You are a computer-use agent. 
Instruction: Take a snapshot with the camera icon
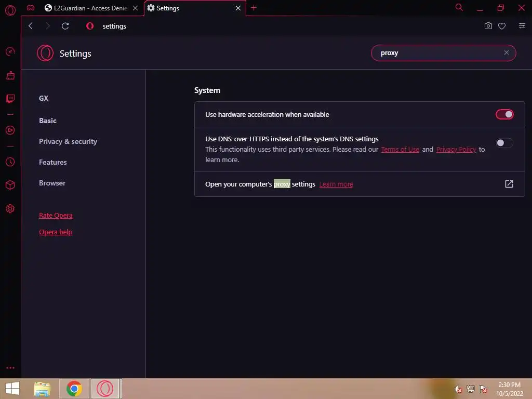[488, 26]
